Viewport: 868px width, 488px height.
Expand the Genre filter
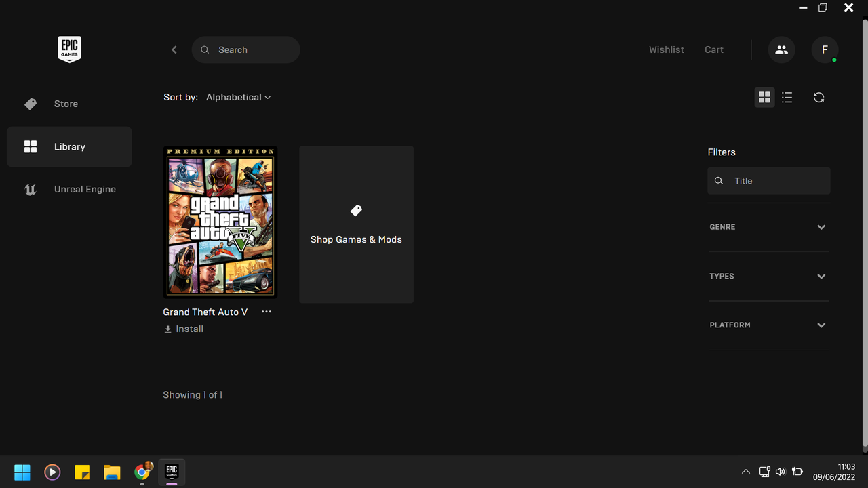tap(769, 227)
